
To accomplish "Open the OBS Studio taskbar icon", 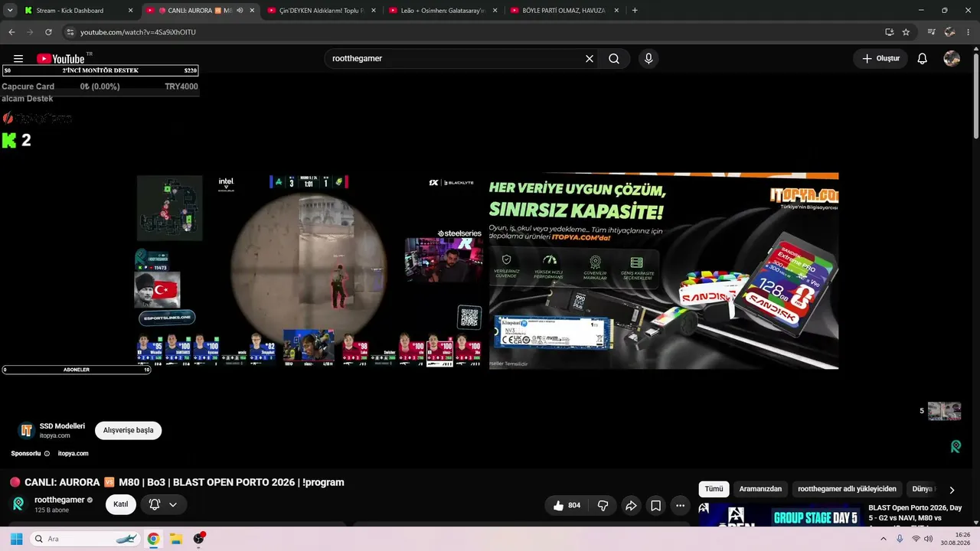I will [x=199, y=539].
